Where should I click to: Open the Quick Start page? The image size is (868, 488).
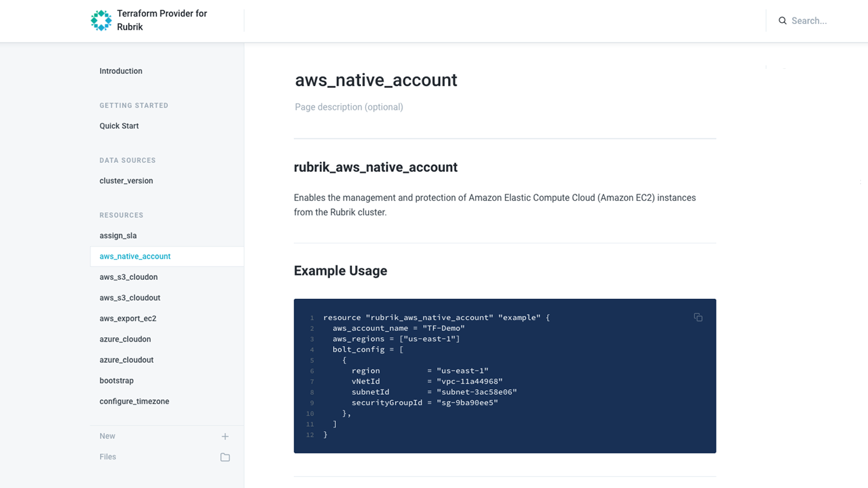(x=119, y=126)
